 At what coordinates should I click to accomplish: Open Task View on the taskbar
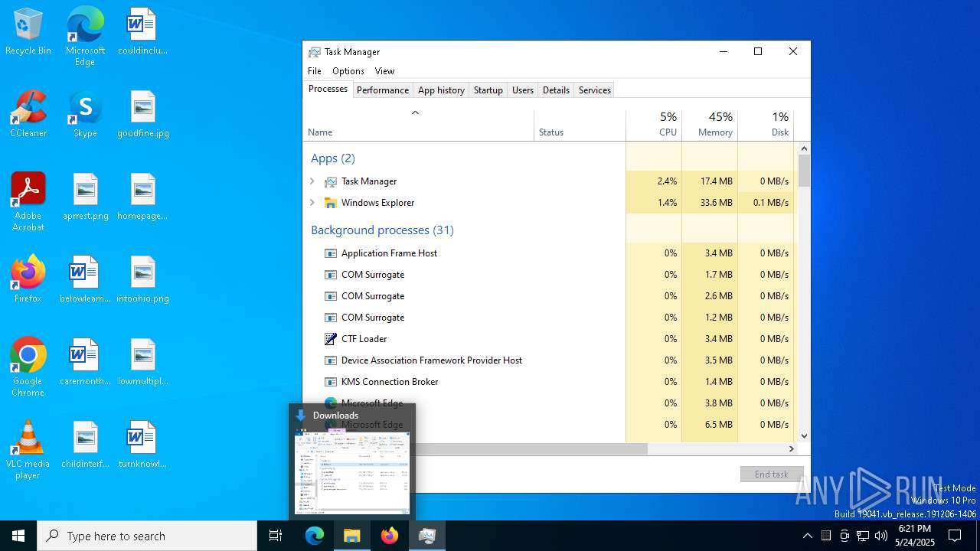(x=276, y=536)
